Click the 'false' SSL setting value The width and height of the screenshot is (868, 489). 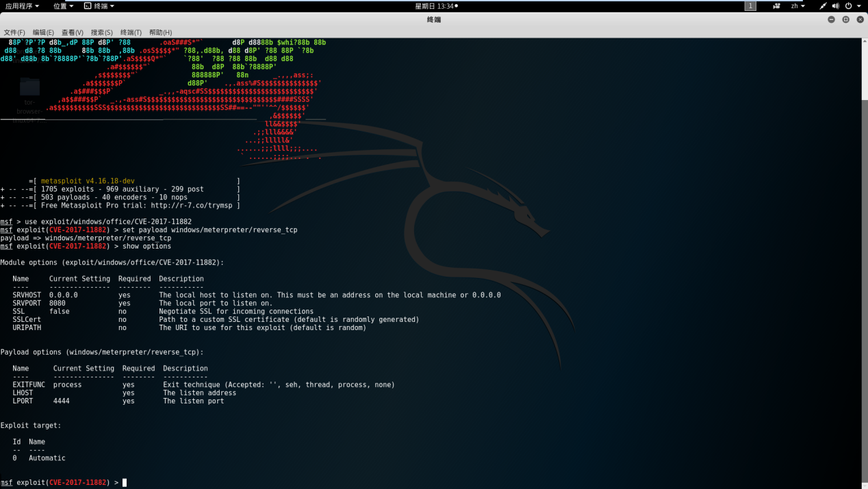(x=60, y=312)
